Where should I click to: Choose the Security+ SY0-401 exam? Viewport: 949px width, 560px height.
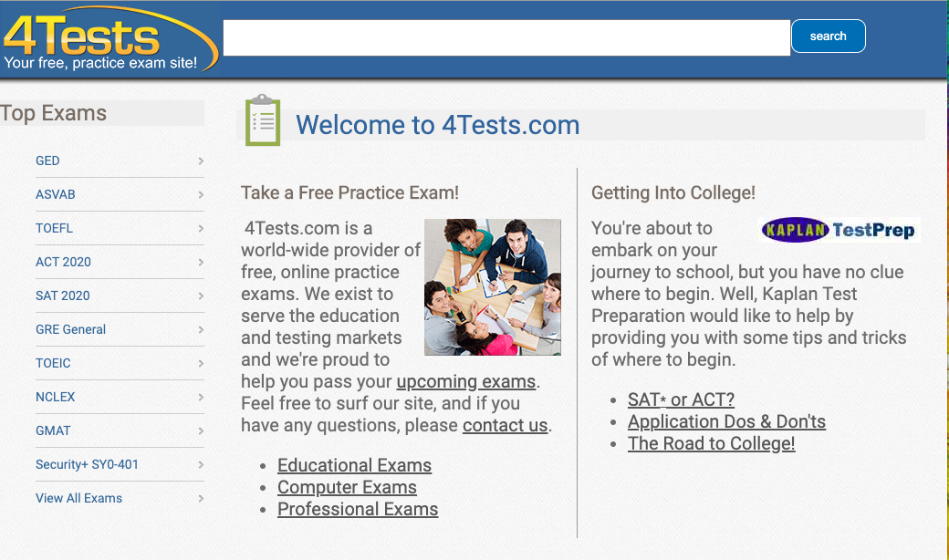[87, 464]
